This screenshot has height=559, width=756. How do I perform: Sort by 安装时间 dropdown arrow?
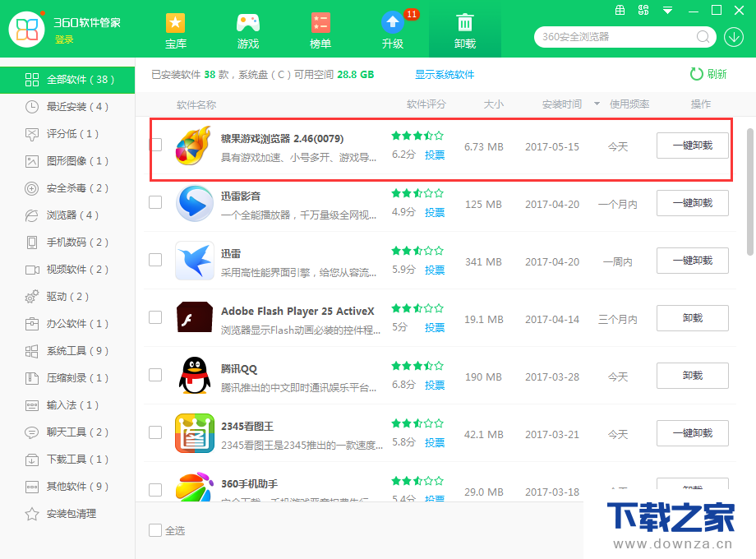coord(597,104)
